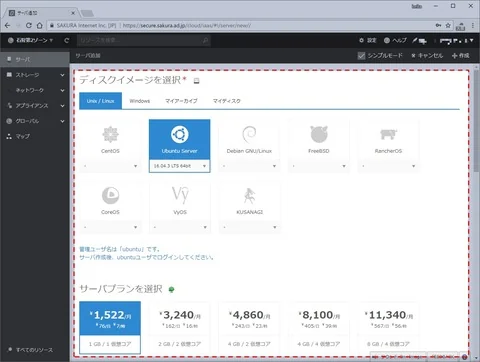Click the icon beside server plan heading

tap(171, 289)
